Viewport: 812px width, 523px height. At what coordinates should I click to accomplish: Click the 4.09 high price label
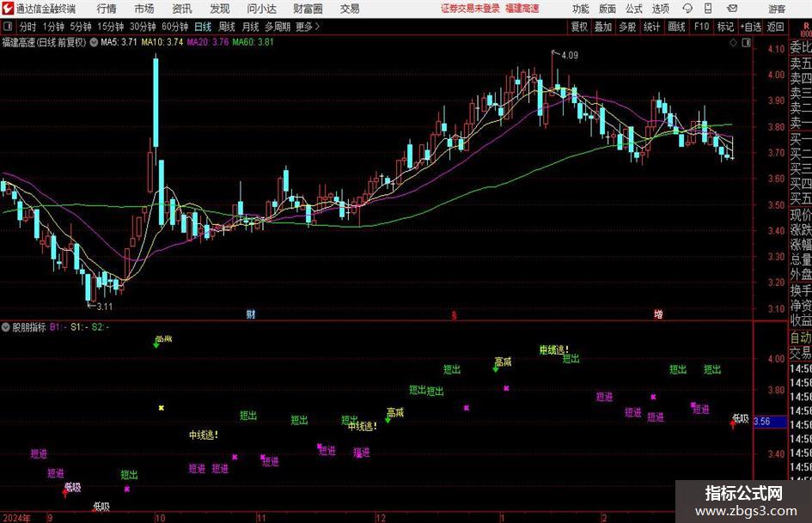(x=569, y=56)
